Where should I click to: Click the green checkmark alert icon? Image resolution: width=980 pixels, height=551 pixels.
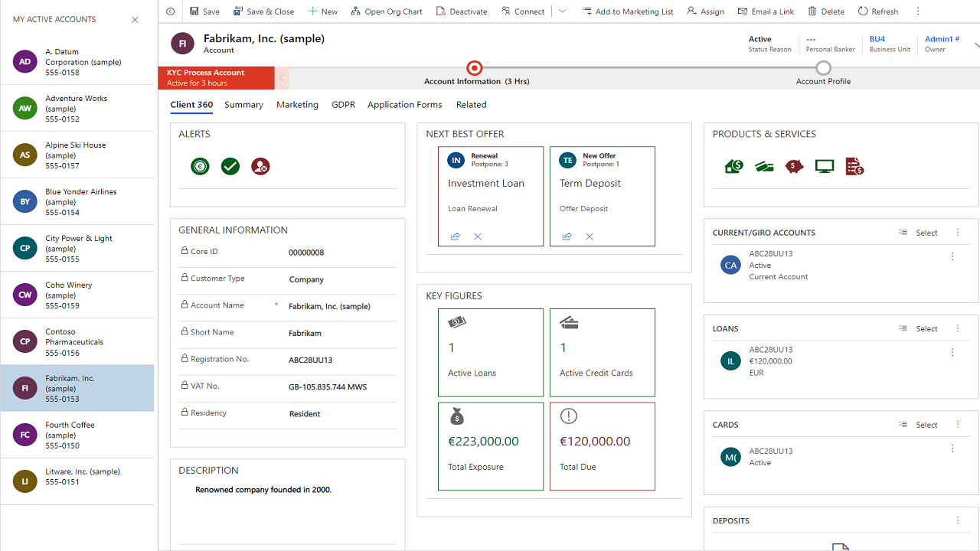[230, 167]
